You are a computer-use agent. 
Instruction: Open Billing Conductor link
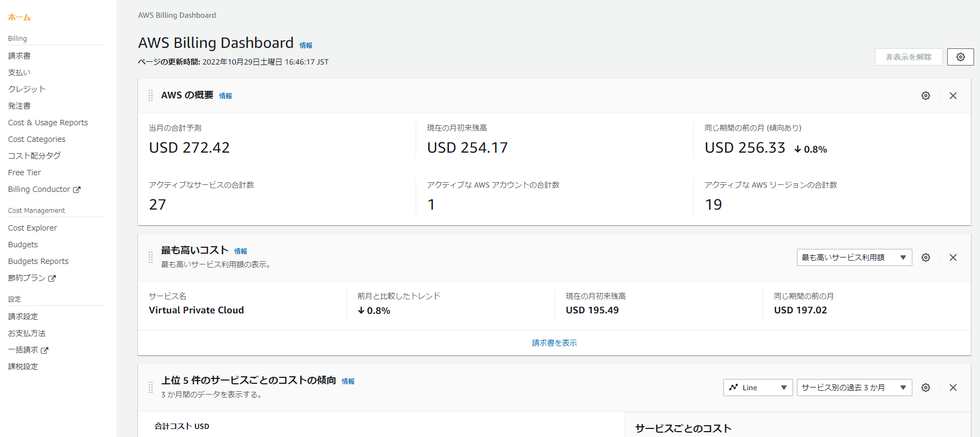tap(39, 189)
